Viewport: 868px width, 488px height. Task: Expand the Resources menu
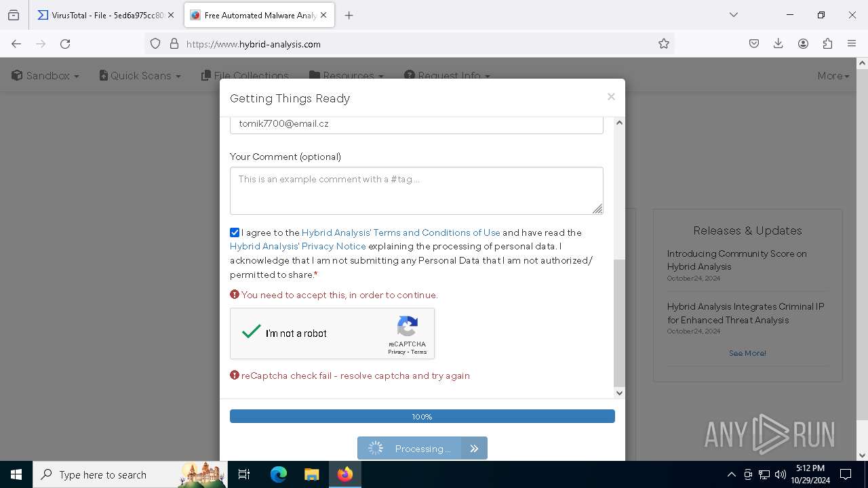tap(347, 76)
